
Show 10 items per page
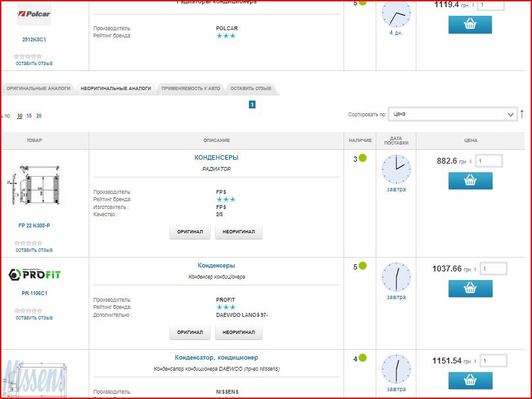(x=20, y=116)
